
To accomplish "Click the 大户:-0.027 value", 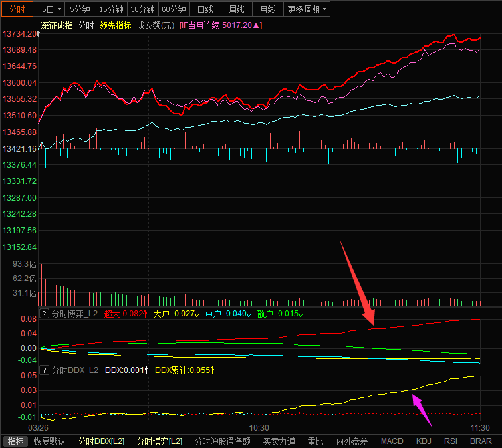I will [x=176, y=314].
